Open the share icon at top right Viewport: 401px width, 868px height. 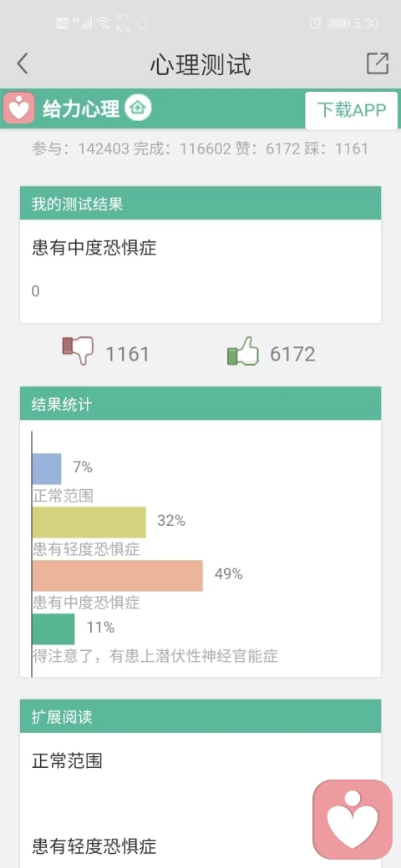click(378, 63)
